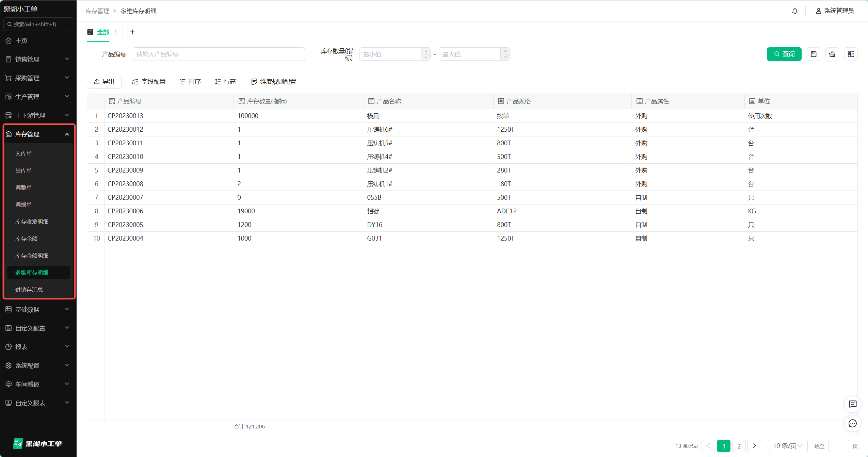Screen dimensions: 868x457
Task: Click the 导出 export button
Action: coord(104,81)
